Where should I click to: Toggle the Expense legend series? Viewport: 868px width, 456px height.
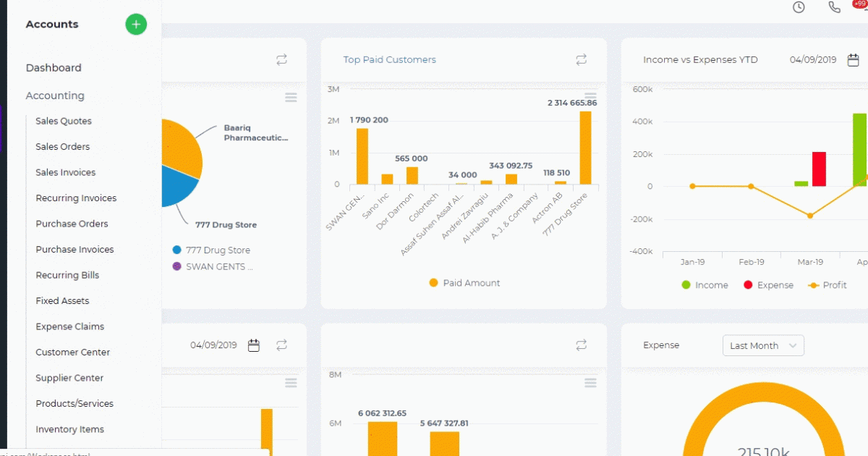(768, 285)
